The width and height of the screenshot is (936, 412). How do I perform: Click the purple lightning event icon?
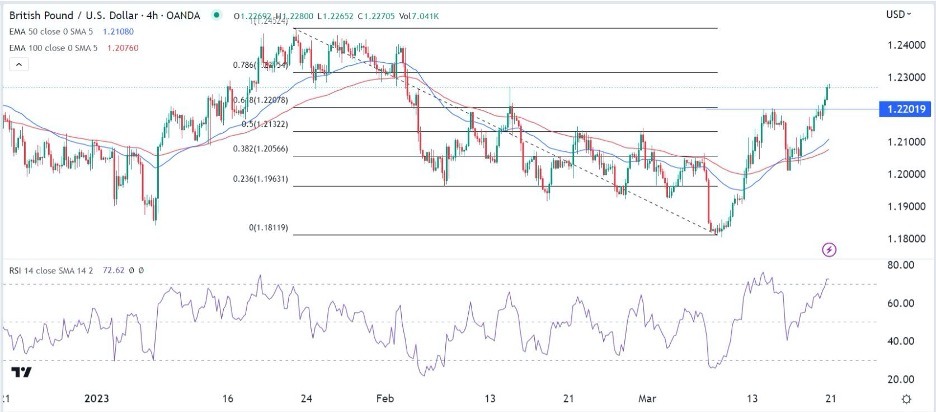point(829,250)
